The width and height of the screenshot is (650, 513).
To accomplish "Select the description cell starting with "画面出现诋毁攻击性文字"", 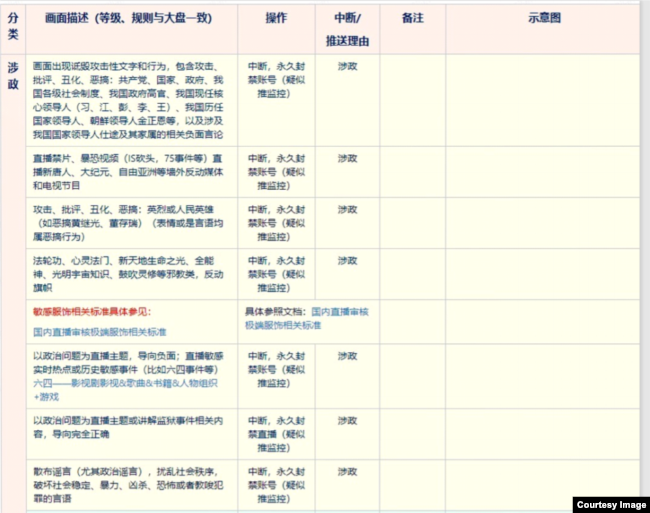I will 130,98.
